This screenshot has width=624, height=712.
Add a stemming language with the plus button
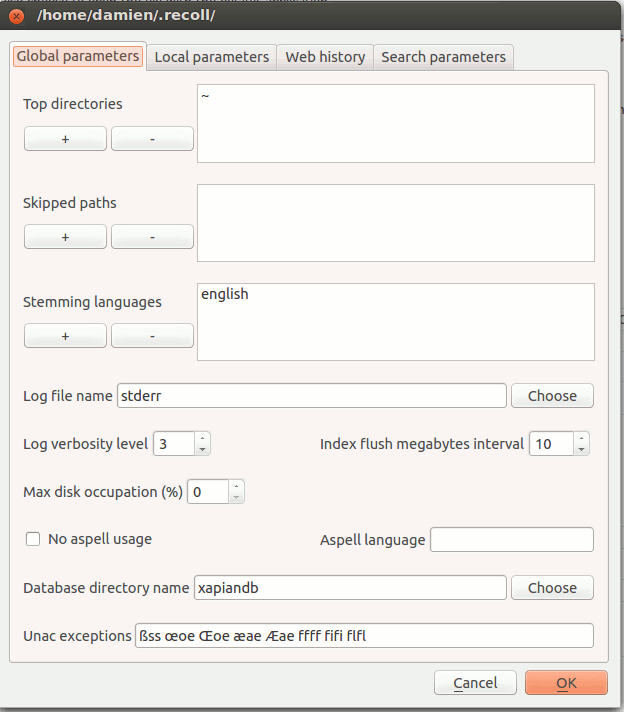(x=65, y=336)
